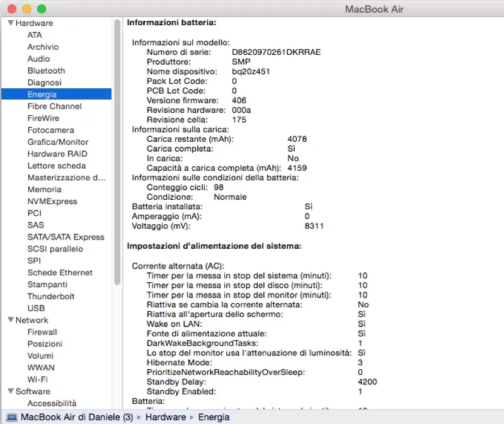Zoom the window with green button
Screen dimensions: 504x424
point(42,9)
